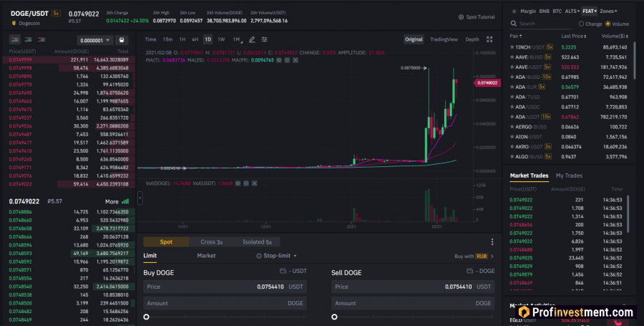Open the Zones market dropdown
This screenshot has height=326, width=644.
tap(608, 11)
